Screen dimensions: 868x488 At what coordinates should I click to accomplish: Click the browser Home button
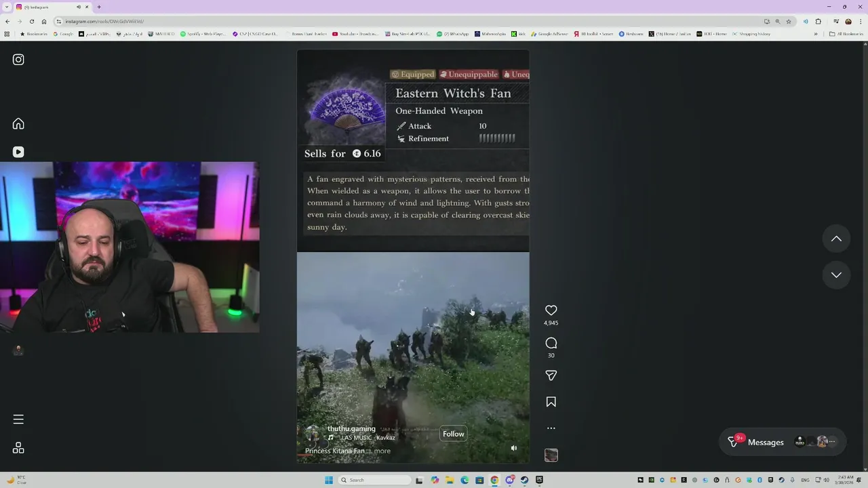coord(44,21)
